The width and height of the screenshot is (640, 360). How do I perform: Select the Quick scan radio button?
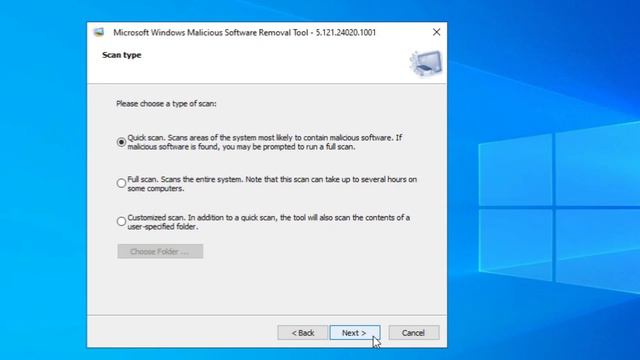pyautogui.click(x=121, y=142)
